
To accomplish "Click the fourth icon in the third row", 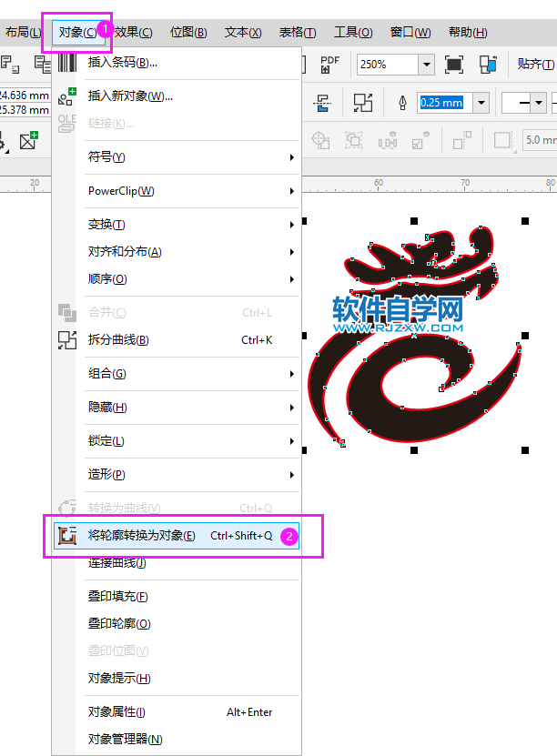I will point(420,141).
